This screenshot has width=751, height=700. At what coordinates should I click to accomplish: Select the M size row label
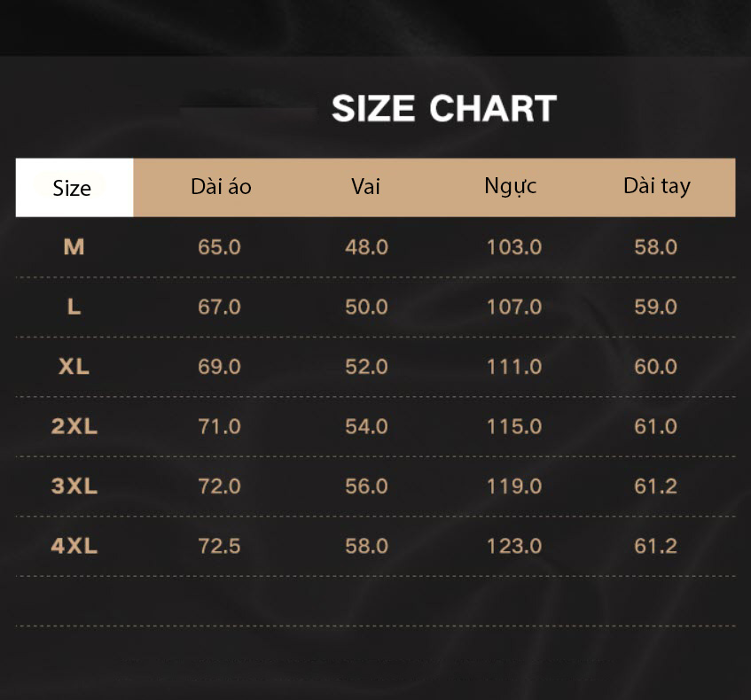point(74,247)
